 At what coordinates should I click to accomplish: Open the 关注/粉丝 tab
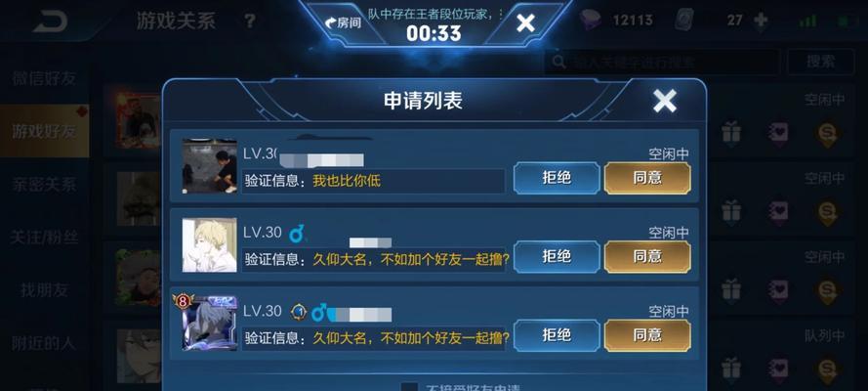[44, 238]
